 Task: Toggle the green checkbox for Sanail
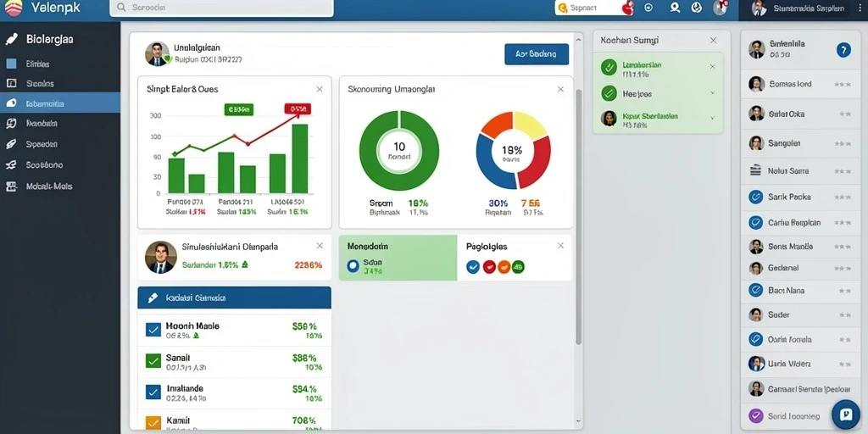pyautogui.click(x=153, y=361)
